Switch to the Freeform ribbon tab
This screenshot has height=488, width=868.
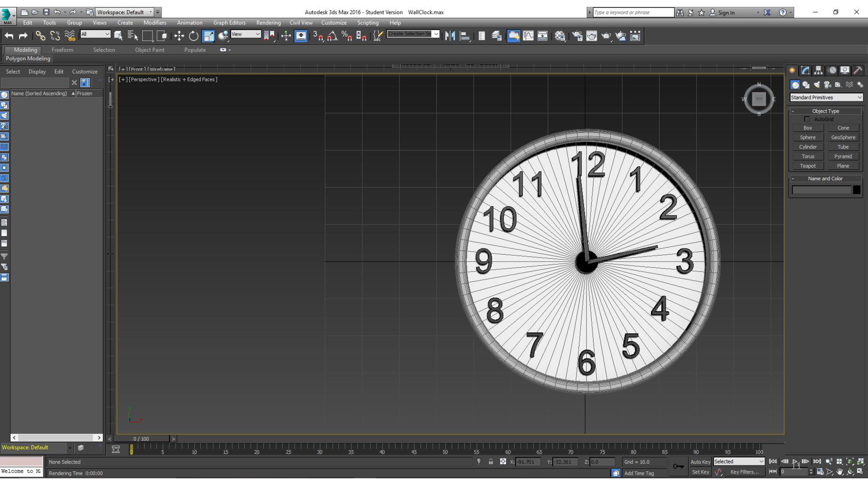click(62, 50)
